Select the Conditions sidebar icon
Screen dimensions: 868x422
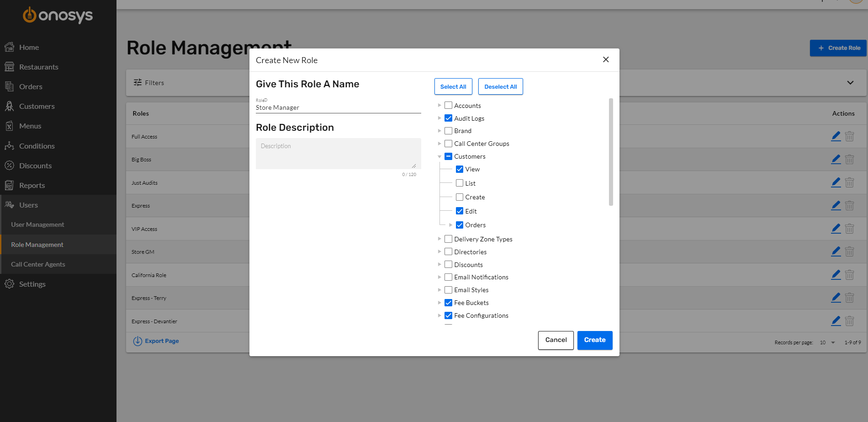(10, 146)
